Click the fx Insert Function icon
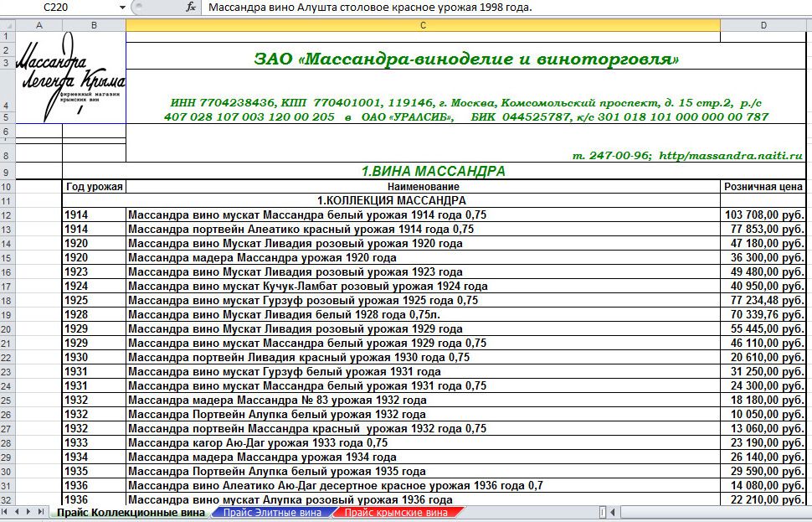The width and height of the screenshot is (812, 522). click(191, 8)
